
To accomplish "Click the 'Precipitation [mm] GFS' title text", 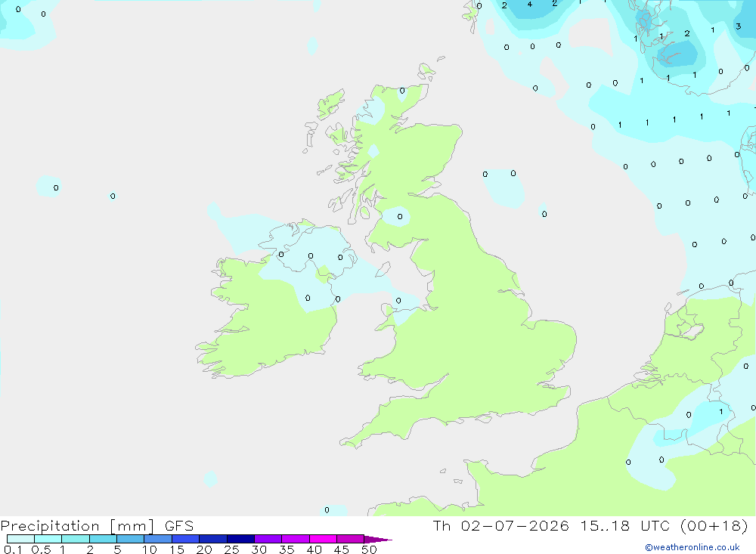I will pyautogui.click(x=97, y=525).
